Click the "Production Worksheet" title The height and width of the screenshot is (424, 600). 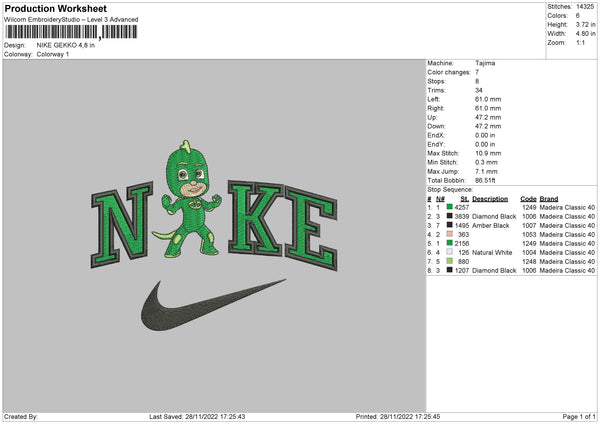pyautogui.click(x=55, y=8)
